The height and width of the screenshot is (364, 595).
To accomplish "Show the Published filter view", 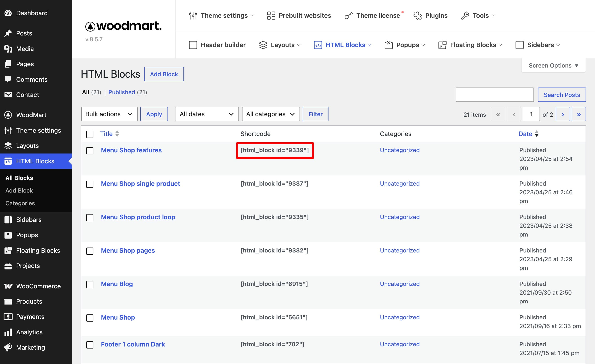I will [122, 92].
